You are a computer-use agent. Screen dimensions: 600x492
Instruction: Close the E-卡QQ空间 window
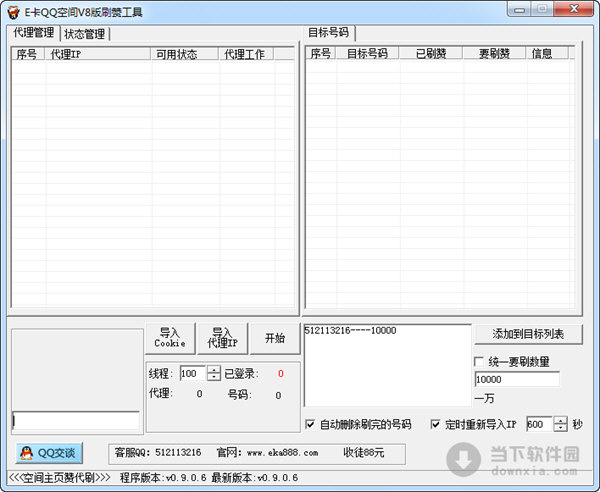(x=574, y=9)
